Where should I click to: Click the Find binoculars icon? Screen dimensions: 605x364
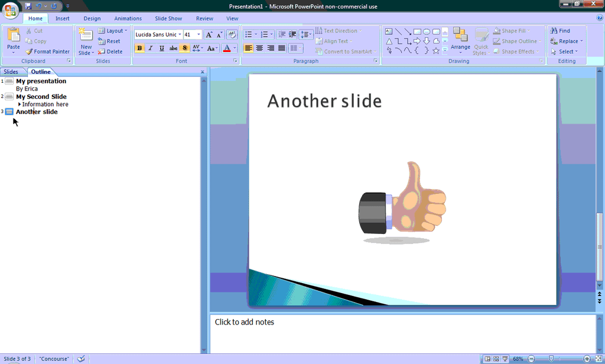point(554,31)
